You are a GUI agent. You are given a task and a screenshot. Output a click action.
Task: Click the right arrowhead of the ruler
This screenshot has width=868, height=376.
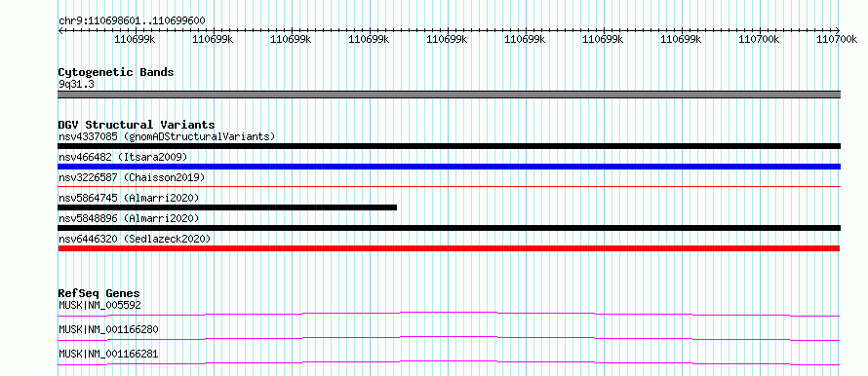coord(838,31)
